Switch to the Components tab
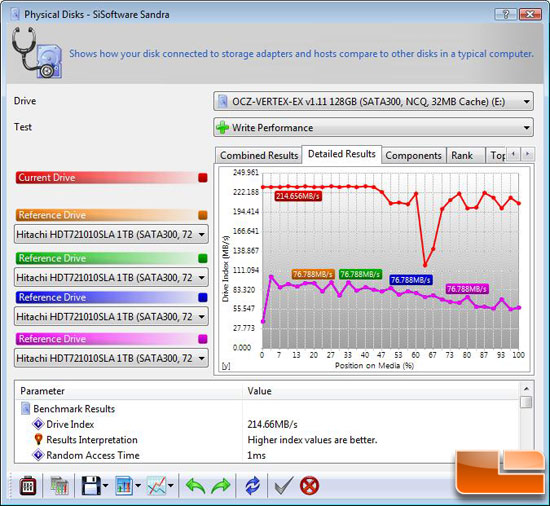The width and height of the screenshot is (550, 506). pyautogui.click(x=414, y=155)
